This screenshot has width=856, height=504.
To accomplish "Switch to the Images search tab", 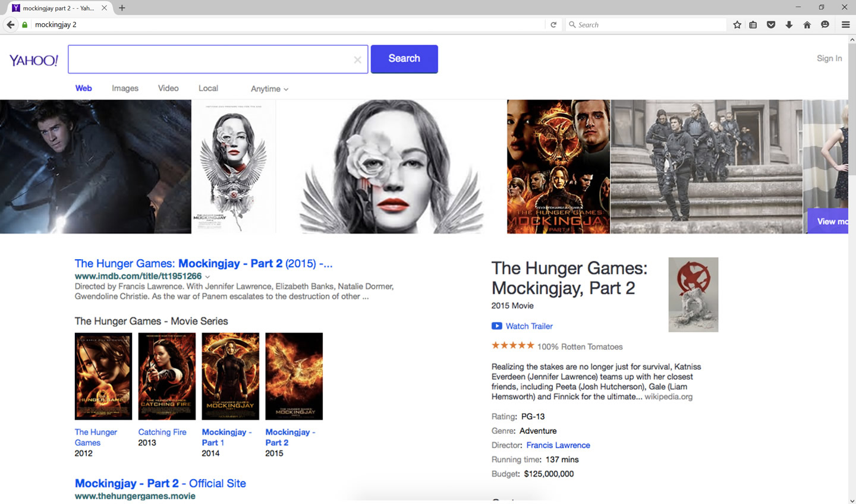I will pyautogui.click(x=125, y=88).
